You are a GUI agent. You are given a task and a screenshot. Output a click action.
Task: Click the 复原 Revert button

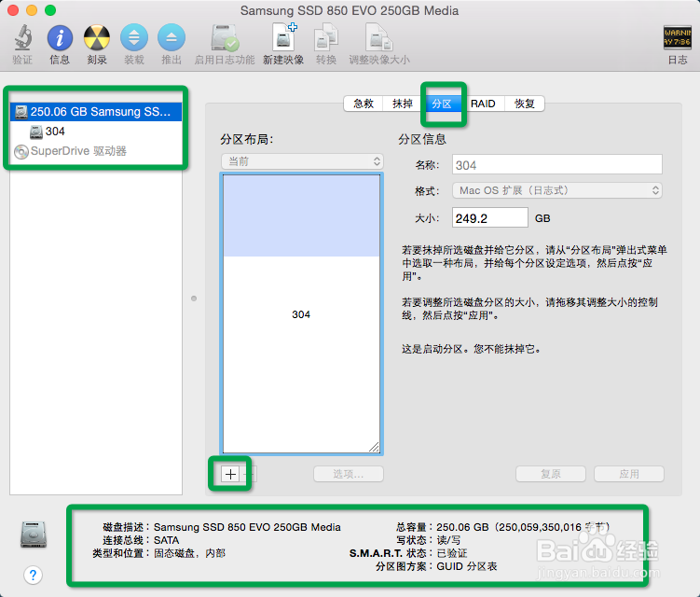(551, 474)
